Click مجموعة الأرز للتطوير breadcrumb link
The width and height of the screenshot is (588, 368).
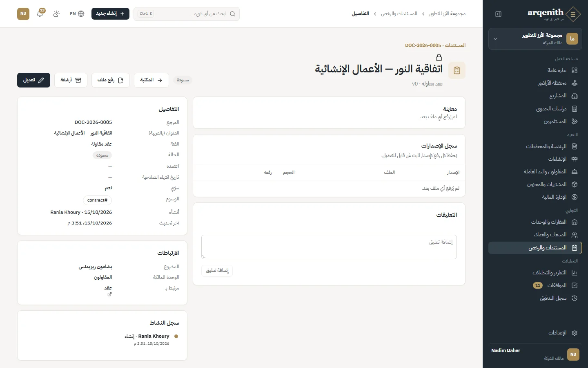[x=447, y=14]
